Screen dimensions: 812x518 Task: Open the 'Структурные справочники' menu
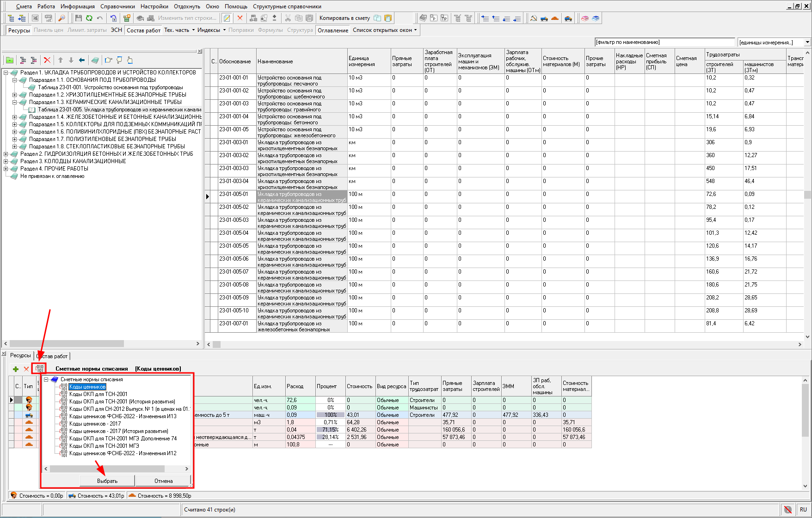pos(287,6)
